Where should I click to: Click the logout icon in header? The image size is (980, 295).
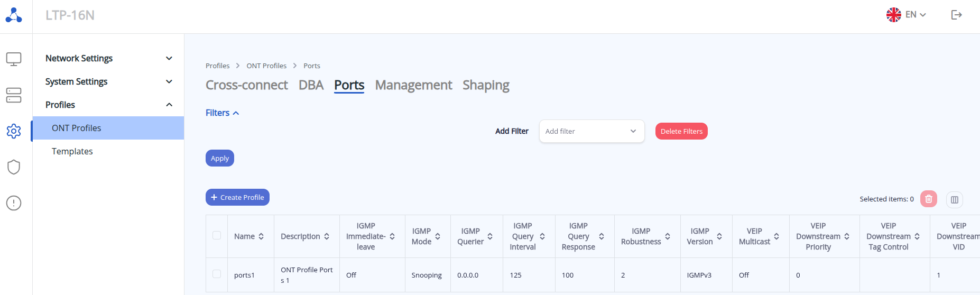(x=956, y=15)
